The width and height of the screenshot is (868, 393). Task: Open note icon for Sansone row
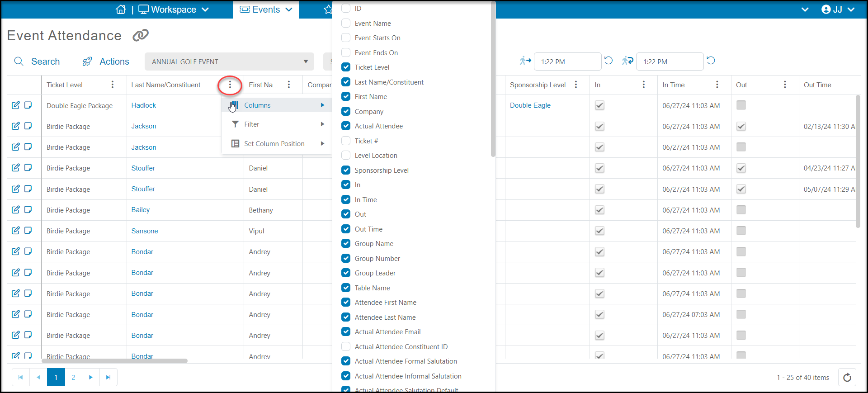pyautogui.click(x=28, y=230)
